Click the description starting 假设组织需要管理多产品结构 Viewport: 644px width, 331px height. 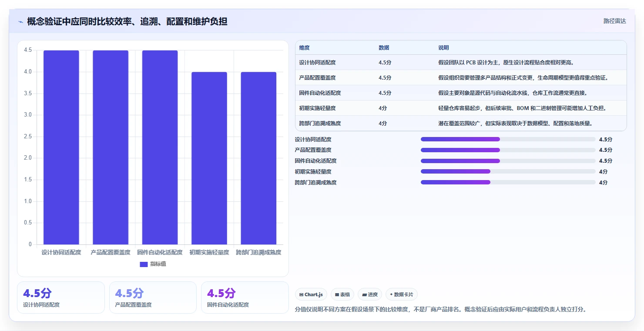coord(523,78)
